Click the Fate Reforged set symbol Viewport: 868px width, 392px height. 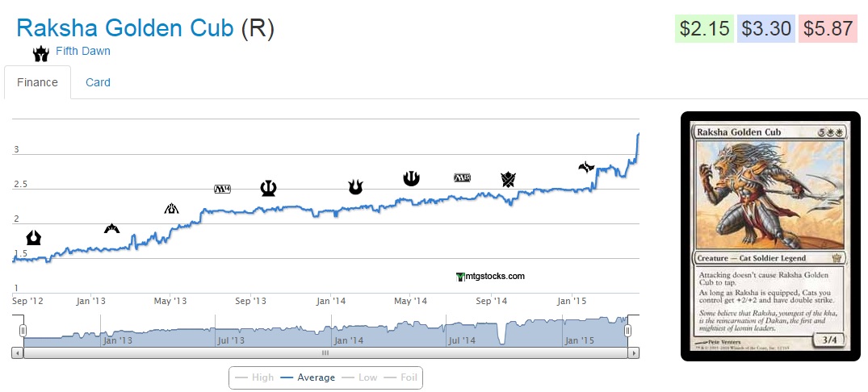[587, 167]
